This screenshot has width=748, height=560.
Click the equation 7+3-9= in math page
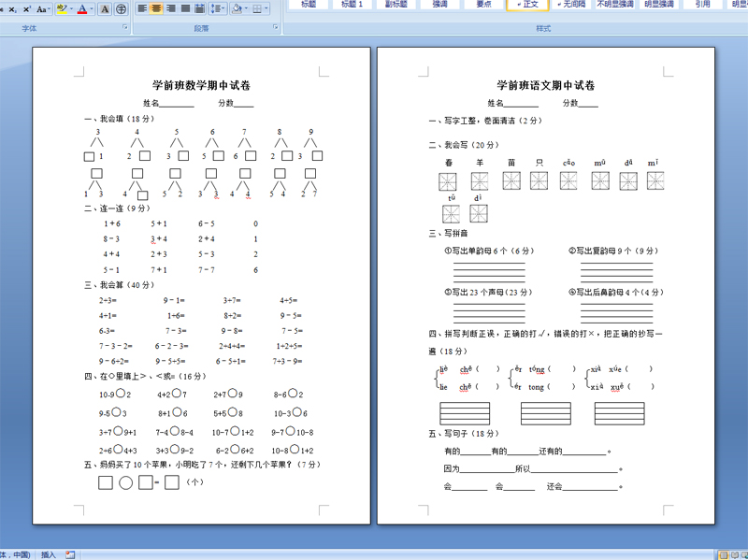point(288,361)
